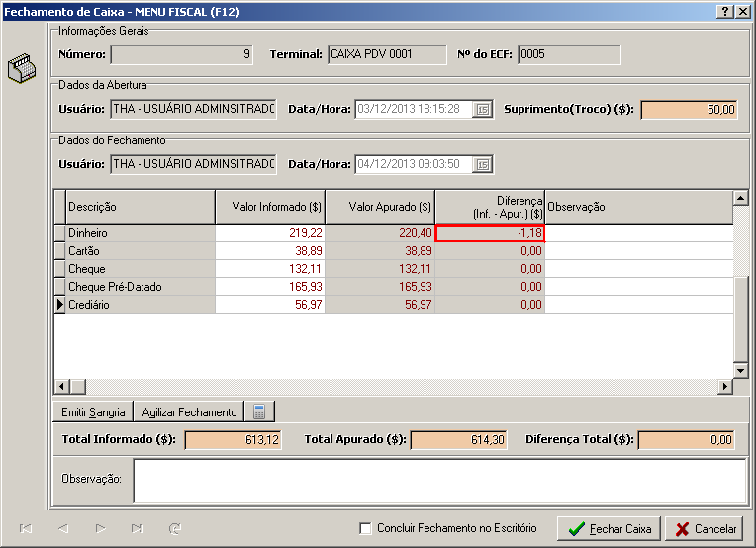This screenshot has width=756, height=548.
Task: Click the cash register icon
Action: 21,69
